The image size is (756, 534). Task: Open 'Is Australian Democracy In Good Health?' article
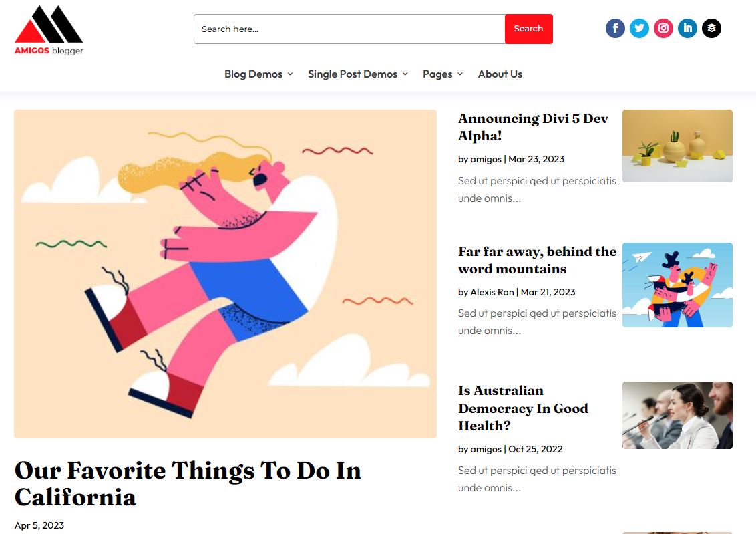(523, 408)
